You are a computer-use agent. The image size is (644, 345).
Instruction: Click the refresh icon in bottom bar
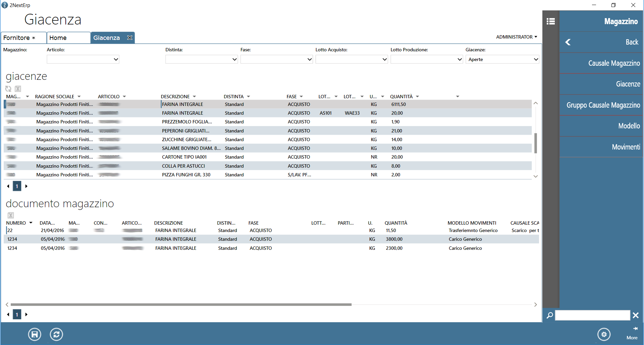point(56,334)
